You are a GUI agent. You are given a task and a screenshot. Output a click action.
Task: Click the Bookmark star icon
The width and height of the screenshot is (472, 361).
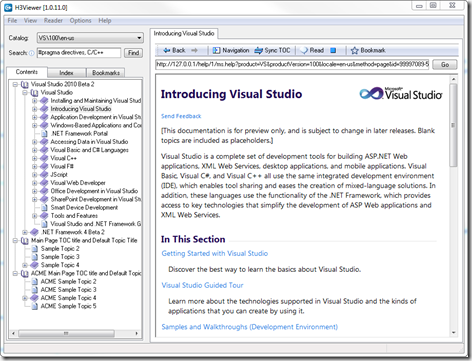354,50
